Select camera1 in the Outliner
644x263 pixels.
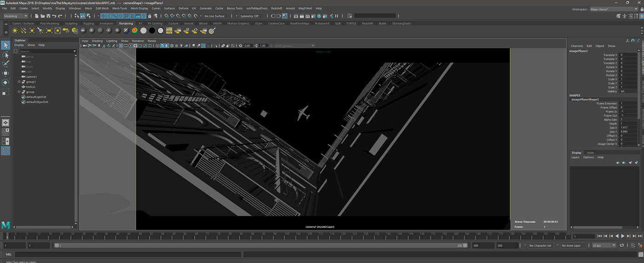[x=31, y=77]
